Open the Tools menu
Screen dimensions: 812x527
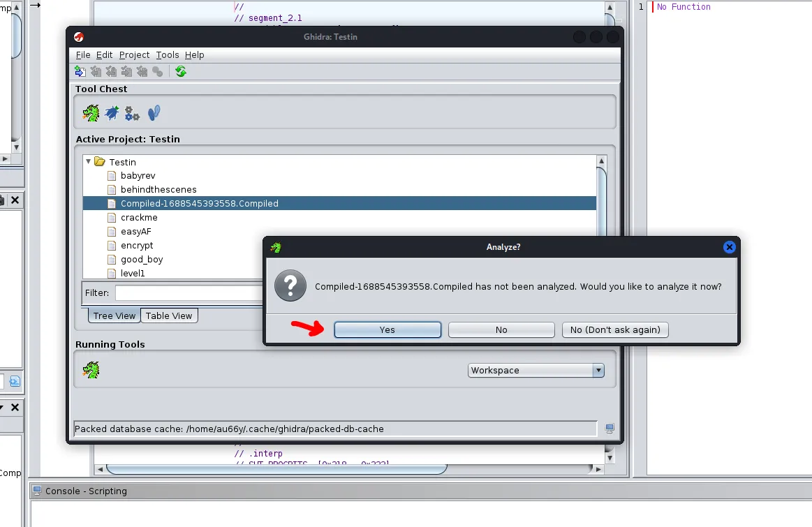pyautogui.click(x=167, y=55)
